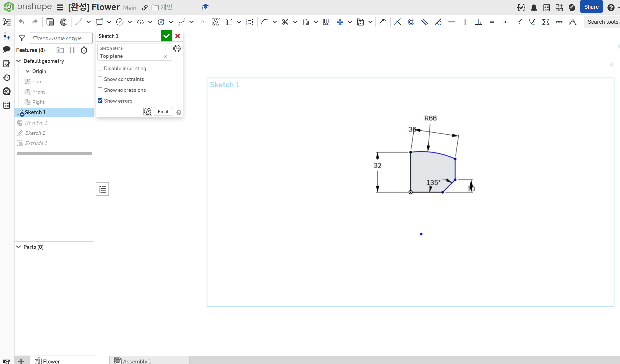Activate the Trim scissors tool

pos(285,22)
